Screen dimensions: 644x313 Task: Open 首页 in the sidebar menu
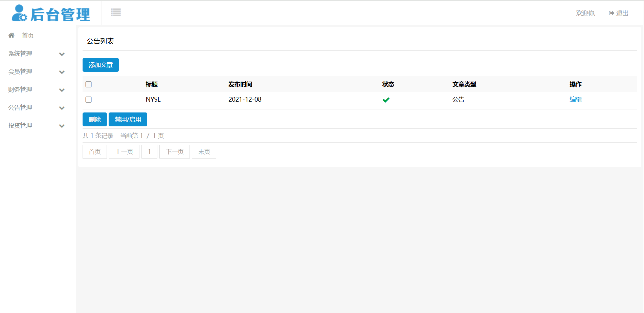click(x=28, y=36)
